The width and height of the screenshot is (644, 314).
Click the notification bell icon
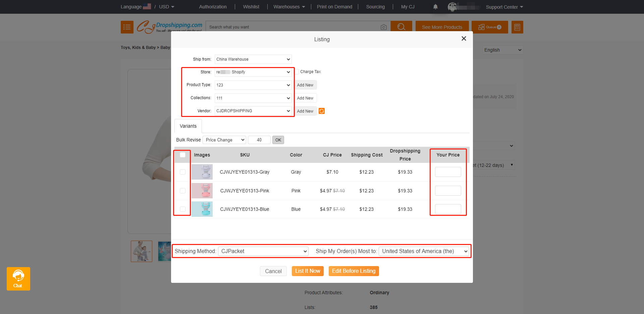[435, 7]
